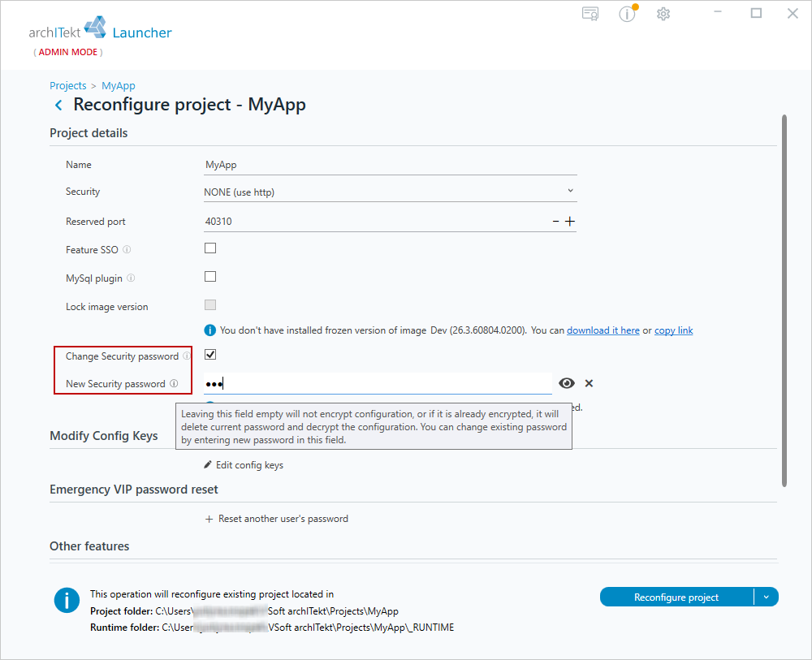
Task: Click the blue info icon by frozen image message
Action: pos(210,330)
